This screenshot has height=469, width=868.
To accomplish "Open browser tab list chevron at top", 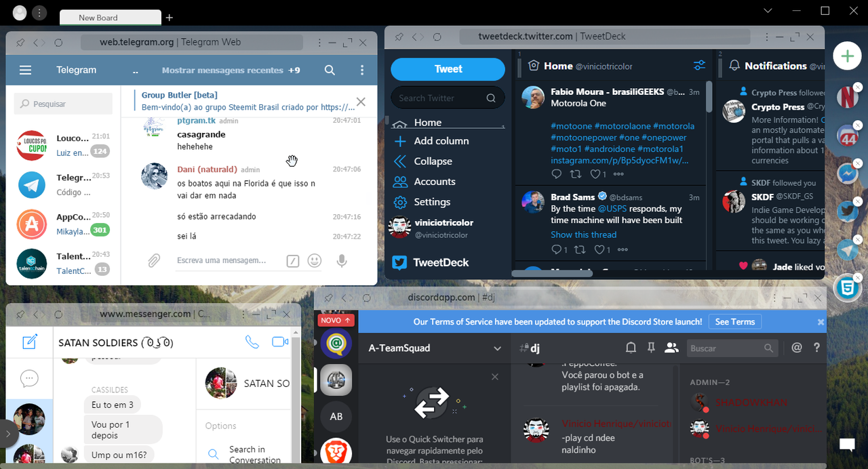I will click(768, 10).
